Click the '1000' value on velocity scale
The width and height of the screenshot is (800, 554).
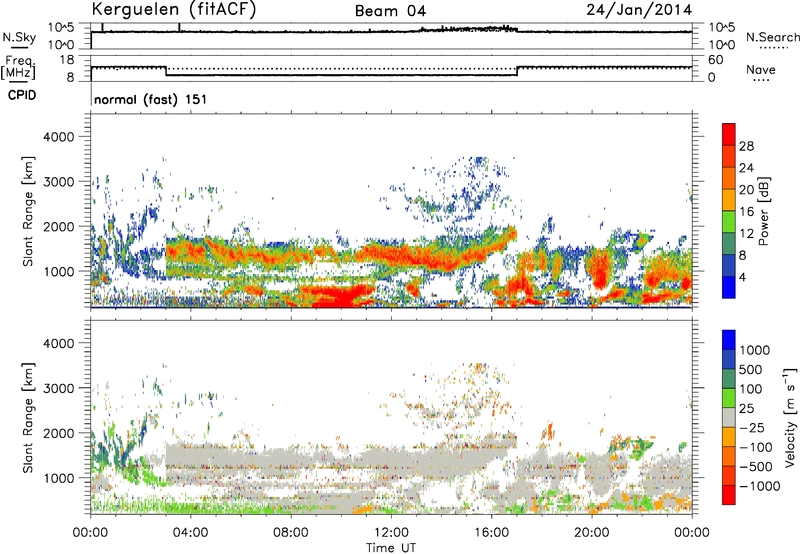755,350
